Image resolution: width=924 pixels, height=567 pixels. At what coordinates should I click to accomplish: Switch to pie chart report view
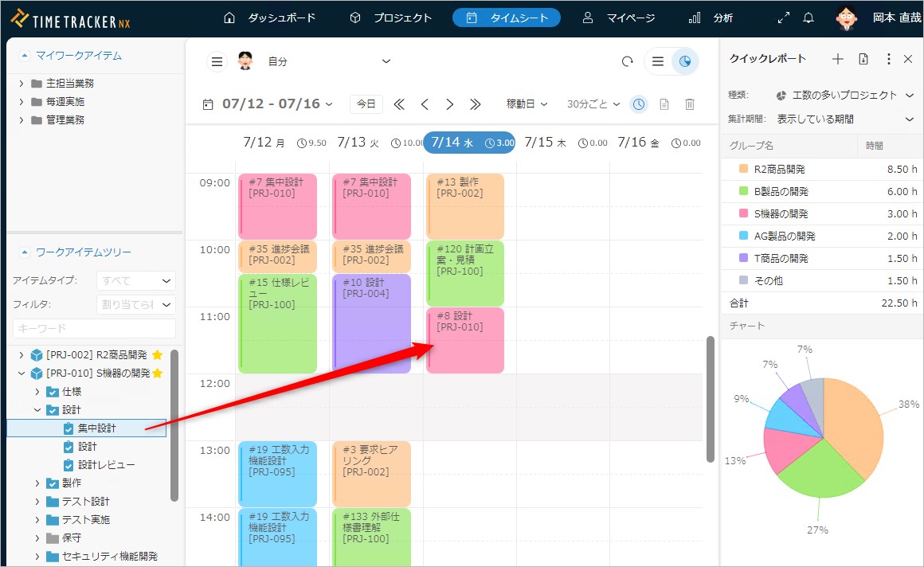pyautogui.click(x=684, y=61)
